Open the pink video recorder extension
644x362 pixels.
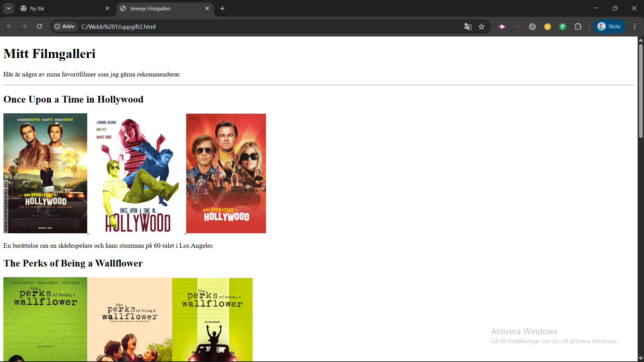click(502, 26)
